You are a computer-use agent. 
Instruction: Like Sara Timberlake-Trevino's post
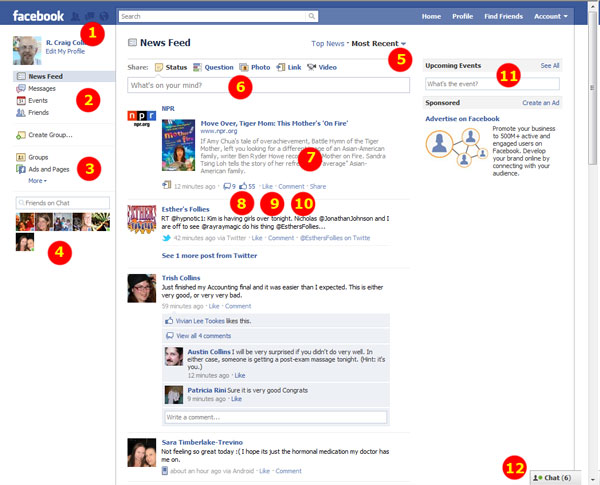click(264, 471)
